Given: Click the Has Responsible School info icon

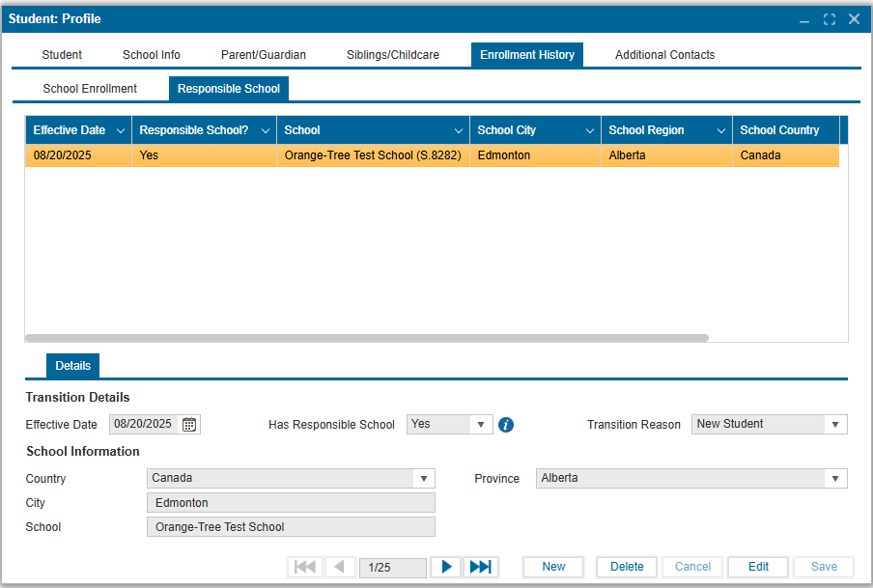Looking at the screenshot, I should click(506, 425).
